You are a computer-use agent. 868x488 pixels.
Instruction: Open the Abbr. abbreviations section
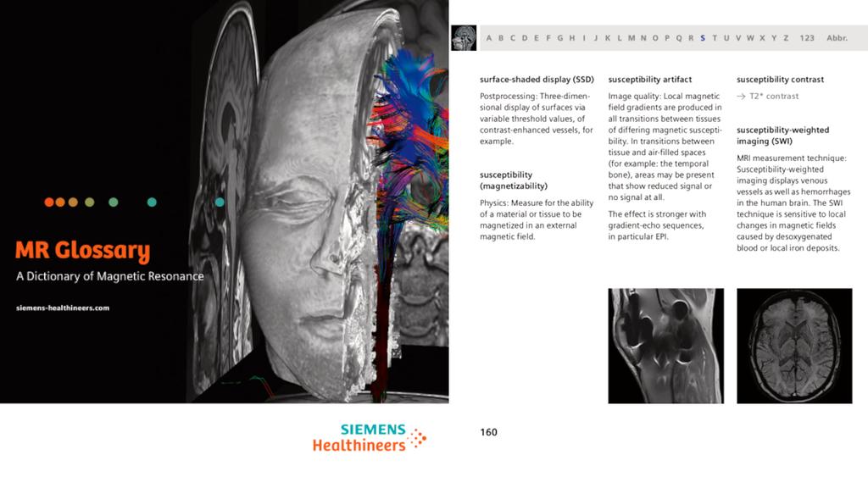point(837,38)
